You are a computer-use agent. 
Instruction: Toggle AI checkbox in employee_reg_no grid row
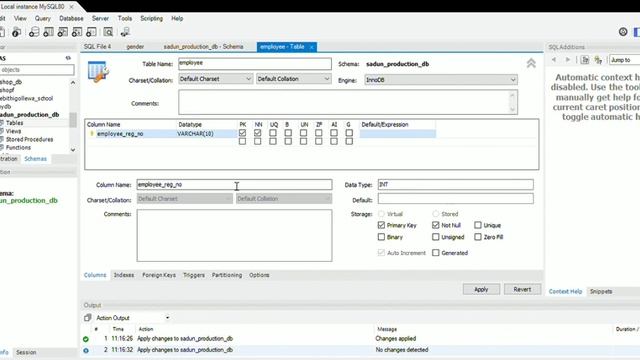(x=334, y=133)
